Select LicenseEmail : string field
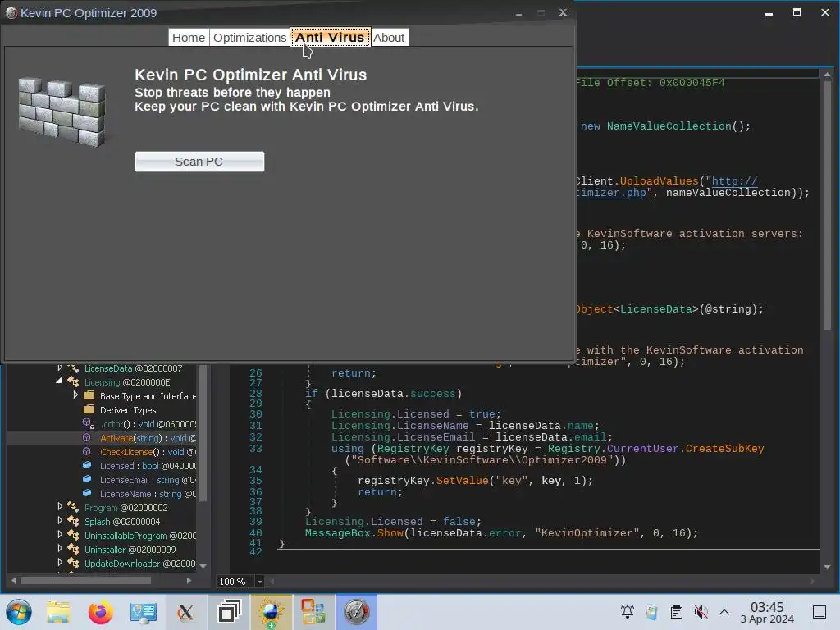840x630 pixels. click(x=148, y=480)
